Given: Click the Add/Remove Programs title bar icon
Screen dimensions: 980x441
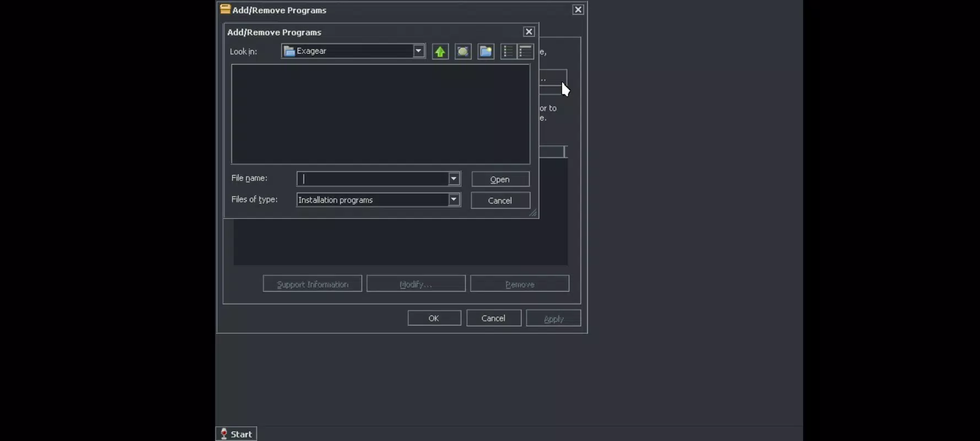Looking at the screenshot, I should pos(225,9).
